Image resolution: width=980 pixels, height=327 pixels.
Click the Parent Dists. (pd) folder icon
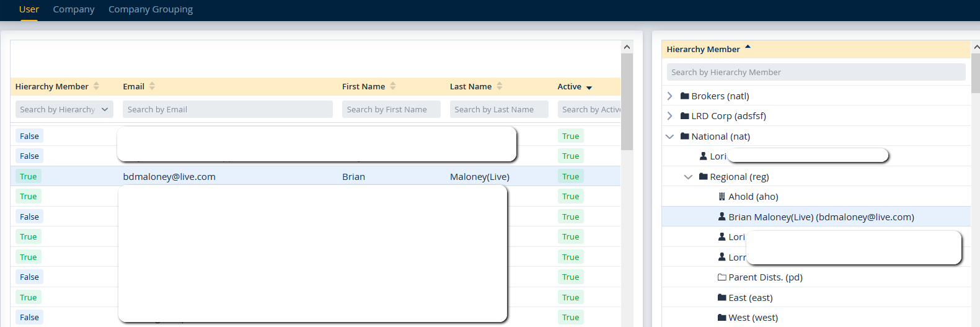(722, 277)
